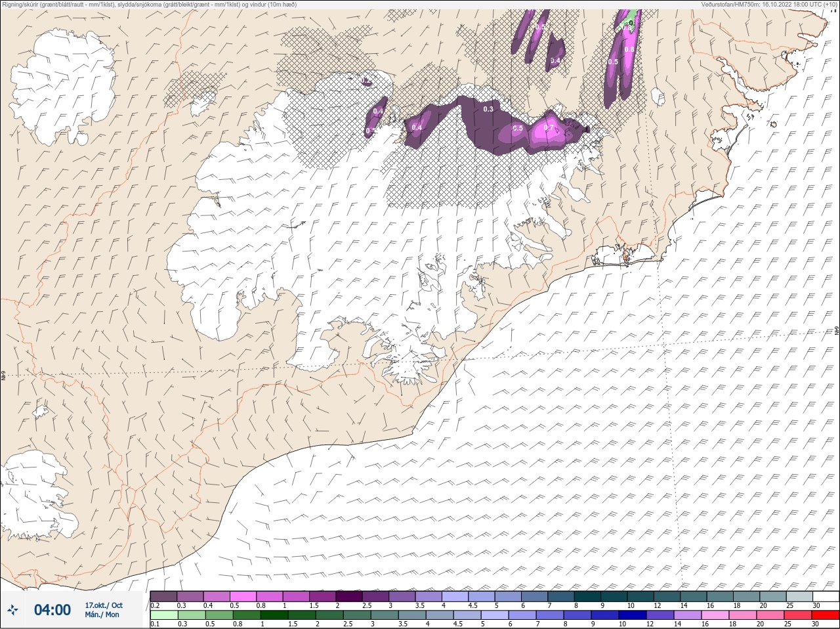Image resolution: width=840 pixels, height=629 pixels.
Task: Click the '0.1' label in lower legend scale
Action: click(156, 624)
